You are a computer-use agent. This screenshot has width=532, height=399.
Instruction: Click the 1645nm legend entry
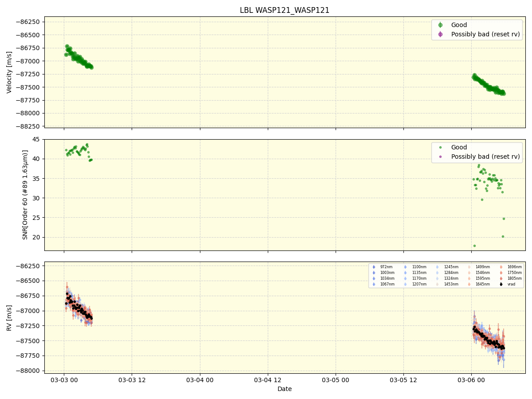[479, 284]
